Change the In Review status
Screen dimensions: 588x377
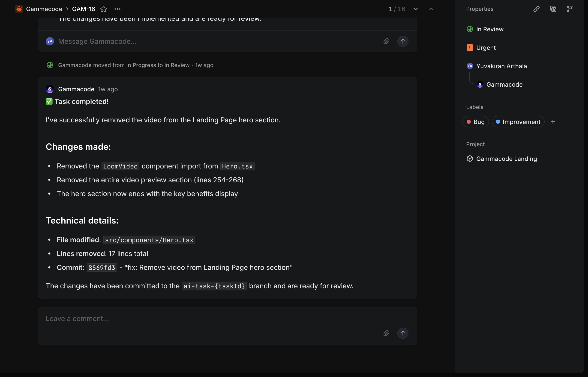click(x=489, y=29)
